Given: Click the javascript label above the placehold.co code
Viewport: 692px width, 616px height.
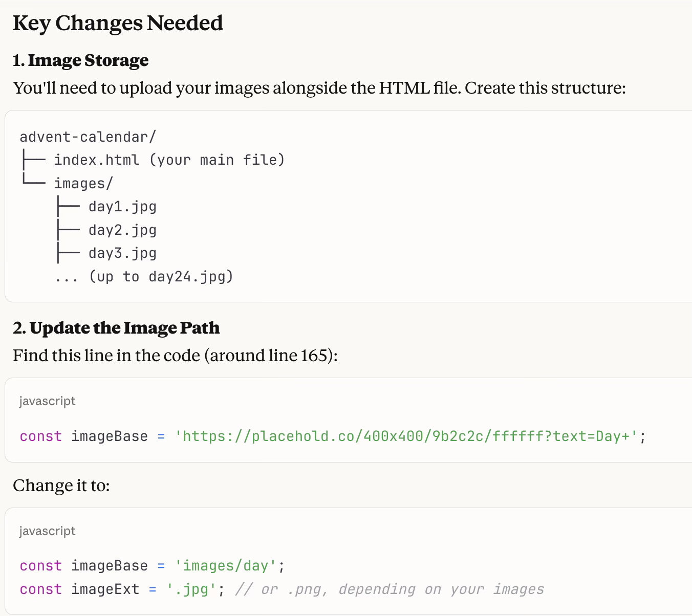Looking at the screenshot, I should [47, 401].
